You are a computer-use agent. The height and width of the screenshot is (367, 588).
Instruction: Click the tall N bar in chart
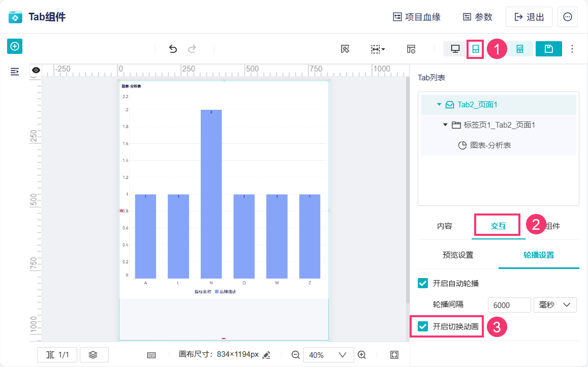click(211, 194)
